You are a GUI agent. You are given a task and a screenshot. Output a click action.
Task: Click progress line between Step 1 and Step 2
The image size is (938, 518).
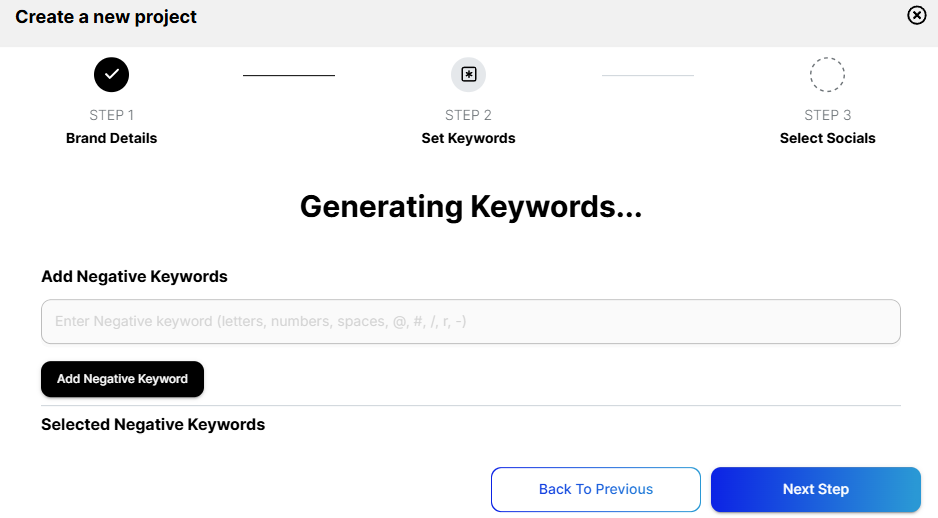[x=289, y=75]
